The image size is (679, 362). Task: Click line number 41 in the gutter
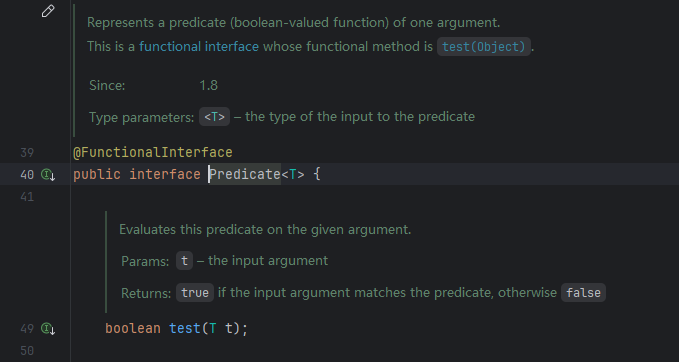click(27, 197)
